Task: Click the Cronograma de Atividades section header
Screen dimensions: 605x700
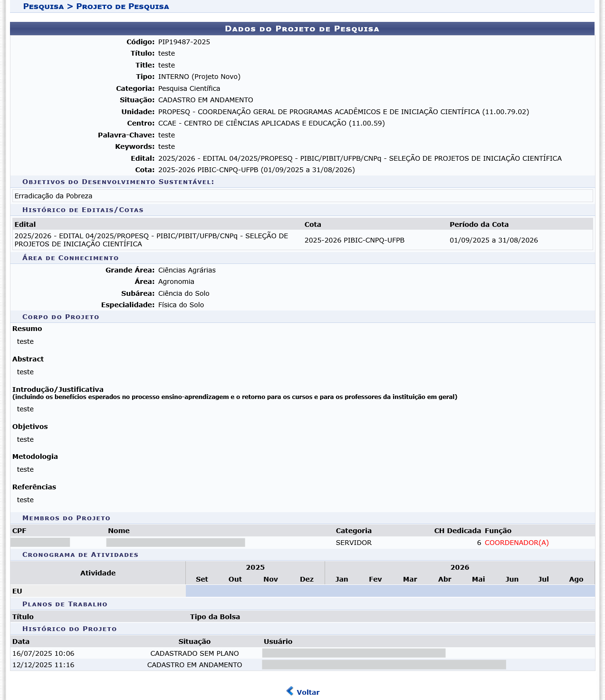Action: (x=80, y=554)
